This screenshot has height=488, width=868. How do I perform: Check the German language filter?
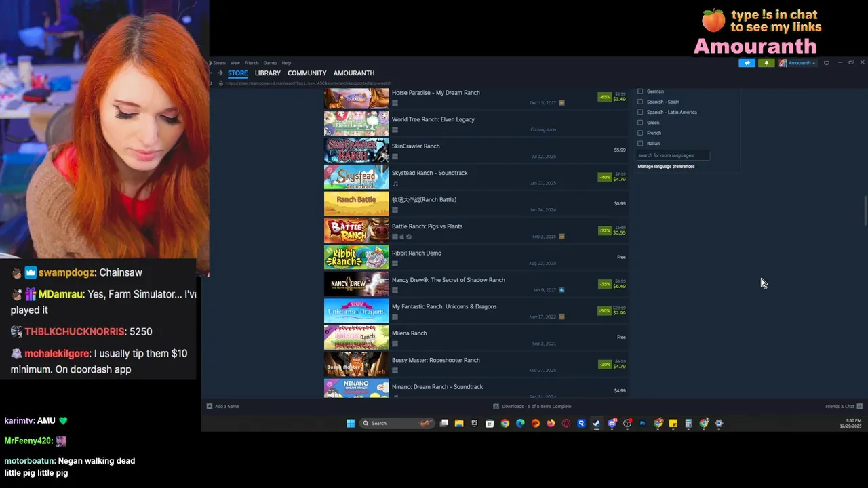640,91
